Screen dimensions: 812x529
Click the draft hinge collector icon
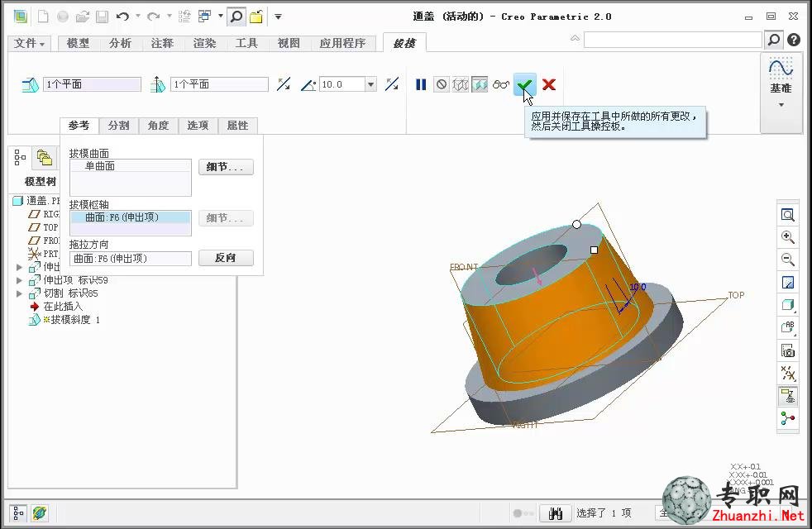(x=30, y=84)
